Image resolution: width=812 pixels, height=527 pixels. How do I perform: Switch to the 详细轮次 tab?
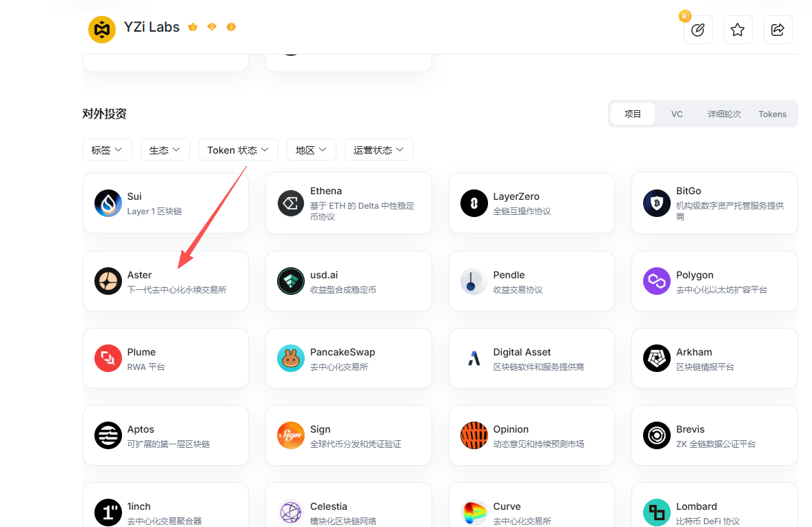coord(724,114)
